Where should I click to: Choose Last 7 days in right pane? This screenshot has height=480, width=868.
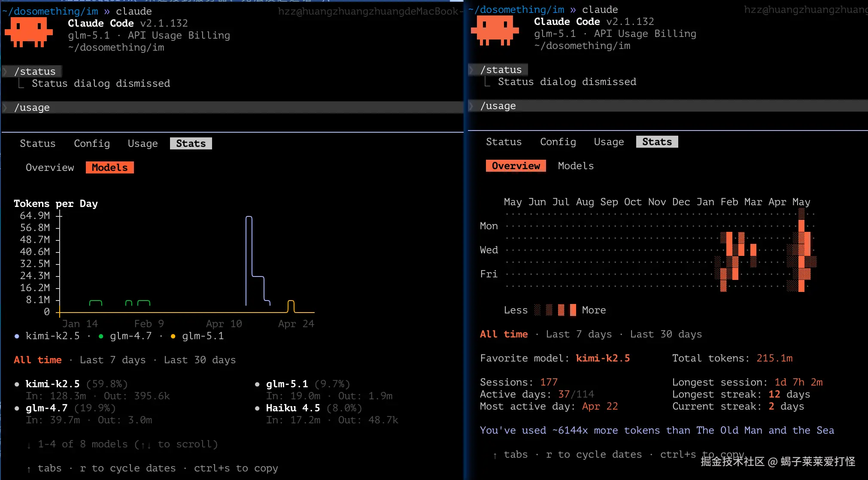[x=579, y=334]
